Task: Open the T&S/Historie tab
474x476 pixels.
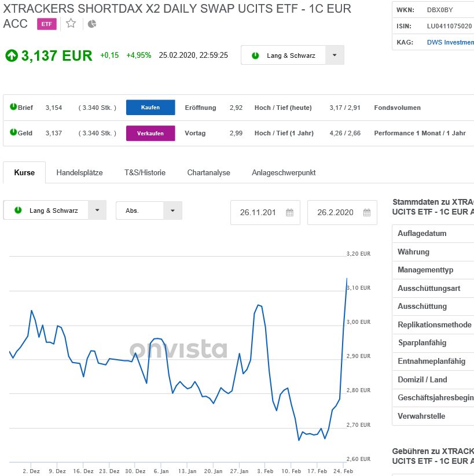Action: pyautogui.click(x=145, y=172)
